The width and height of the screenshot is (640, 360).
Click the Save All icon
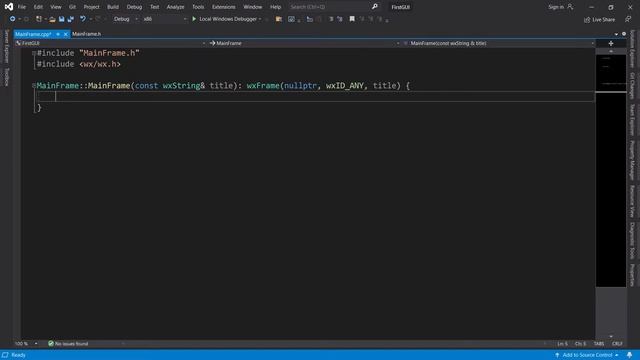pos(71,19)
